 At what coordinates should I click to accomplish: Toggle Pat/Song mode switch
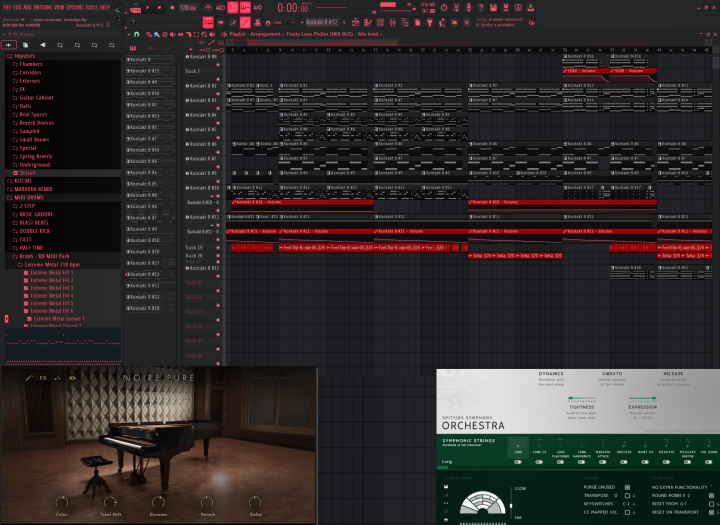point(135,7)
